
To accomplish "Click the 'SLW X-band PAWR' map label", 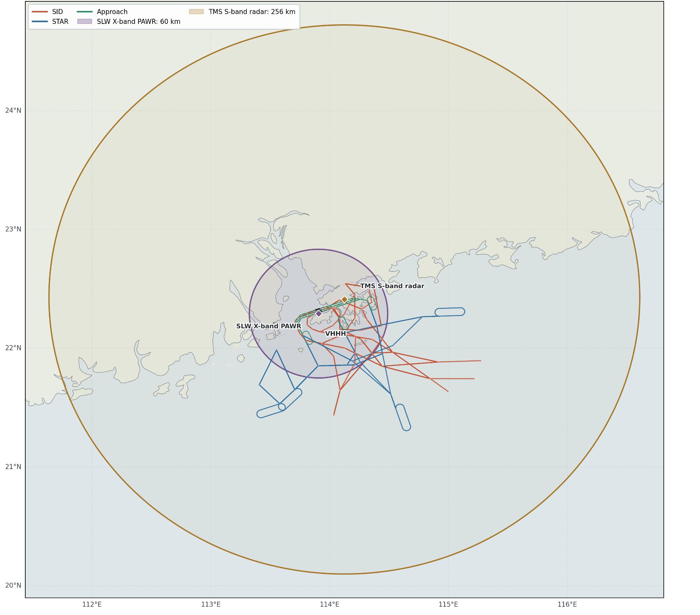I will click(x=269, y=326).
